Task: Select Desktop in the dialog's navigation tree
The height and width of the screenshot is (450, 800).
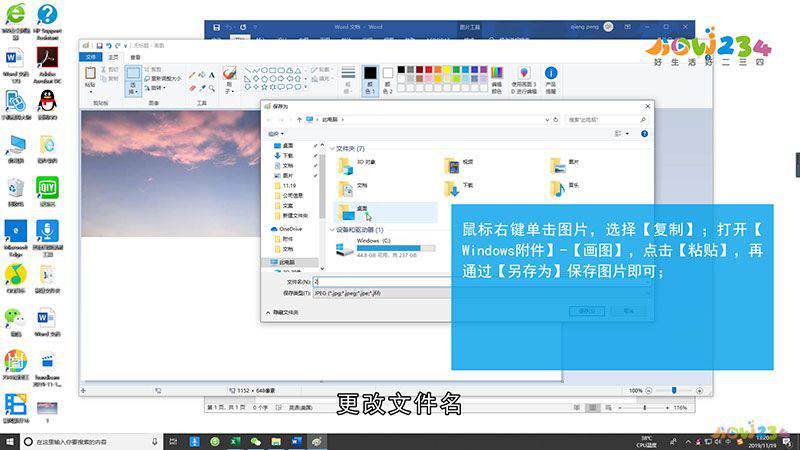Action: (x=284, y=146)
